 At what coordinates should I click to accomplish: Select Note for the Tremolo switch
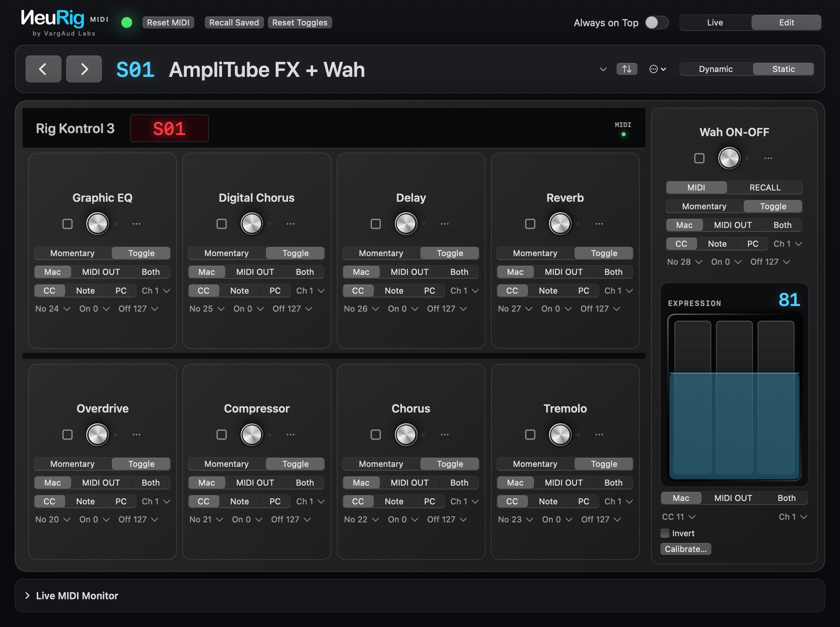click(548, 502)
